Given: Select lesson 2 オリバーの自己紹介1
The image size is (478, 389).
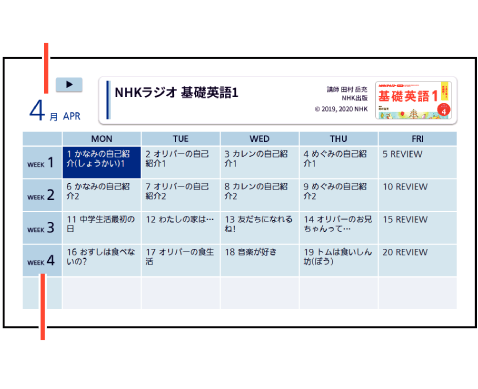Looking at the screenshot, I should [x=181, y=162].
